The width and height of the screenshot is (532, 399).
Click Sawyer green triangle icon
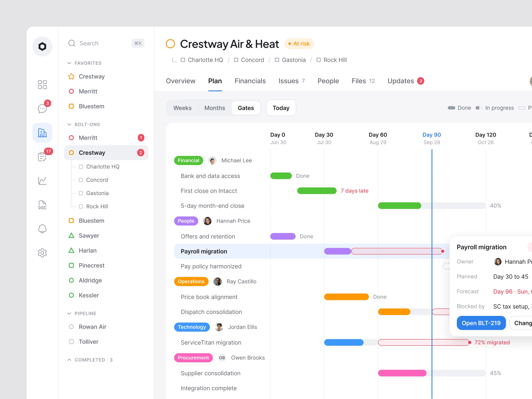tap(71, 236)
